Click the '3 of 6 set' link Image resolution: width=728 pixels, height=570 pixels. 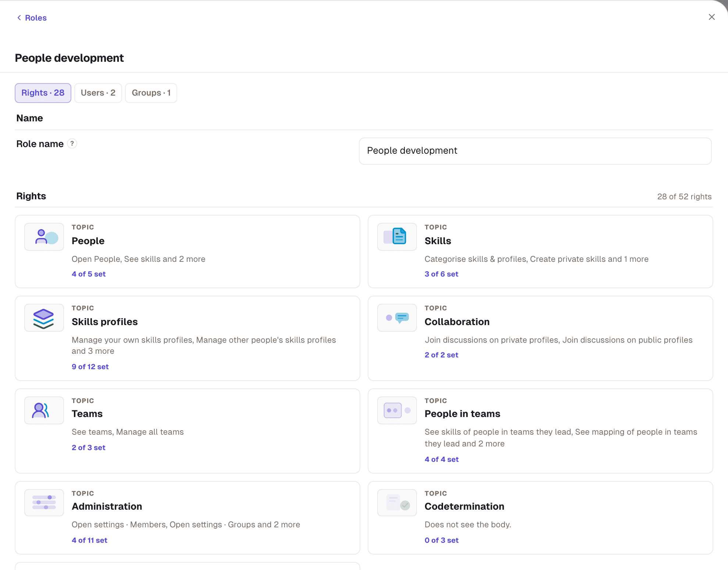click(441, 274)
